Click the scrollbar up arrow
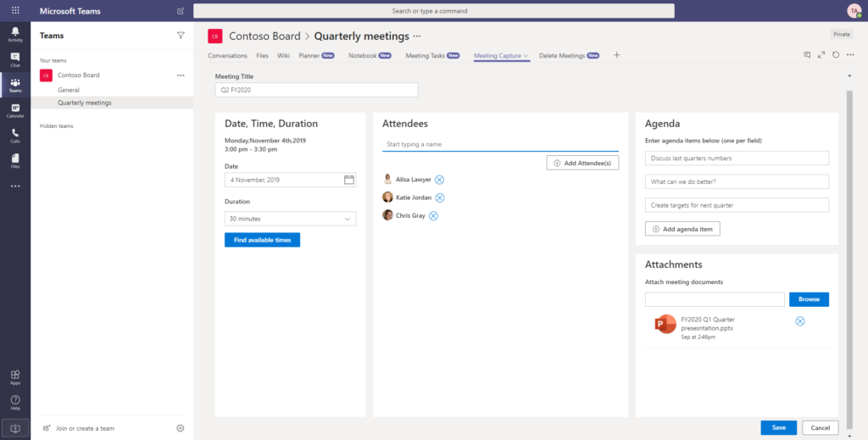868x440 pixels. 849,75
